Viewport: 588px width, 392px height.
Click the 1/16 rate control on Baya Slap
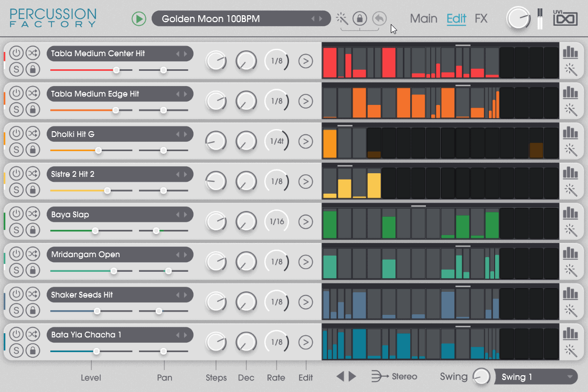pos(276,221)
